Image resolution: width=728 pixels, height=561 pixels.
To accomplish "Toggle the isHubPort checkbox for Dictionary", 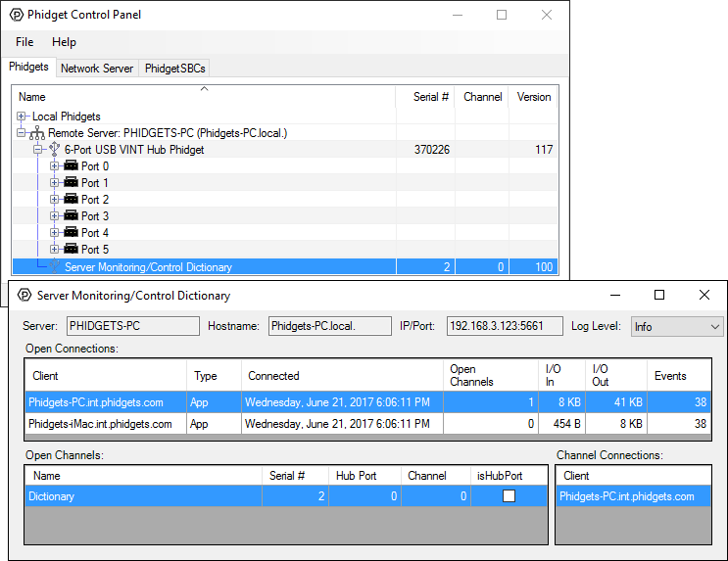I will [x=509, y=496].
